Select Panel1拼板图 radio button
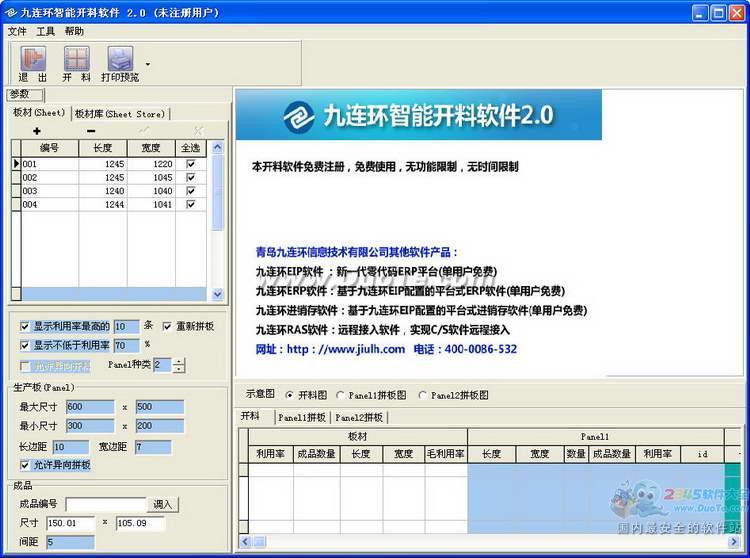The height and width of the screenshot is (558, 750). click(340, 395)
